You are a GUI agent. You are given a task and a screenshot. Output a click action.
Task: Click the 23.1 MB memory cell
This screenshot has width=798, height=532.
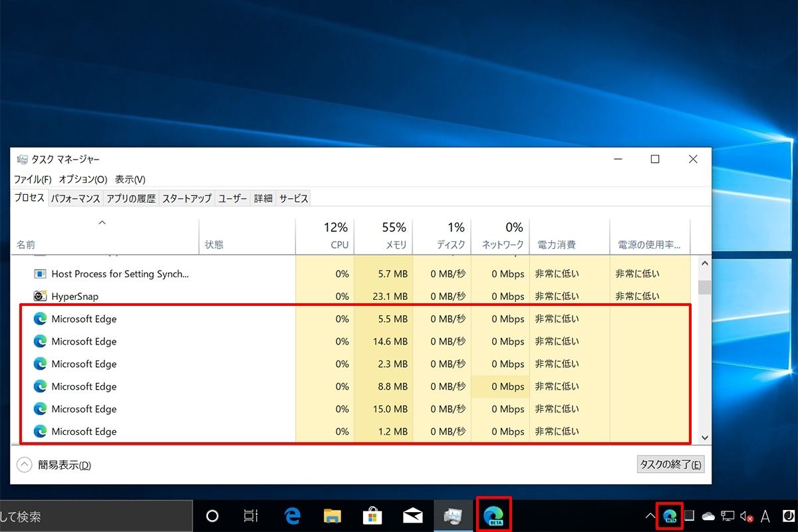[x=384, y=297]
